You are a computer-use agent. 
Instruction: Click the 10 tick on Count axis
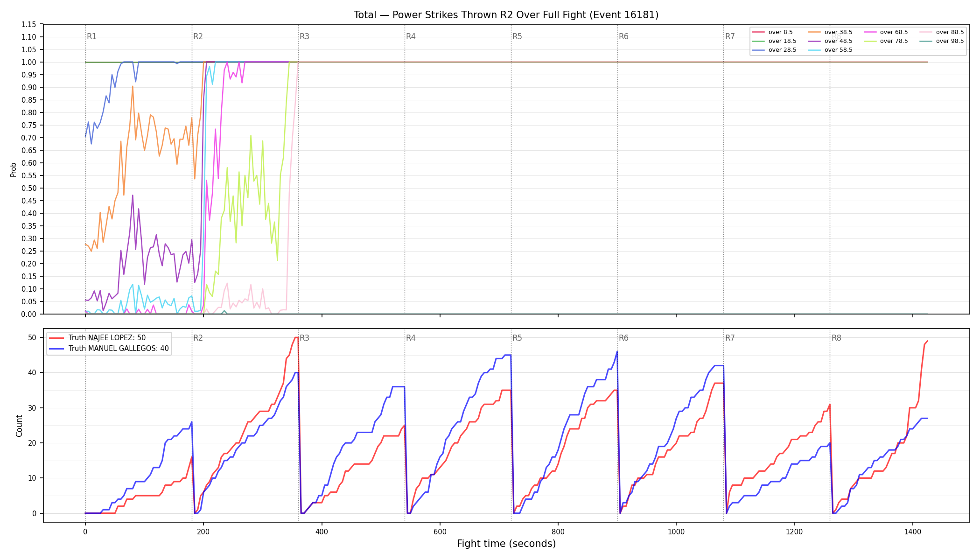[x=32, y=478]
